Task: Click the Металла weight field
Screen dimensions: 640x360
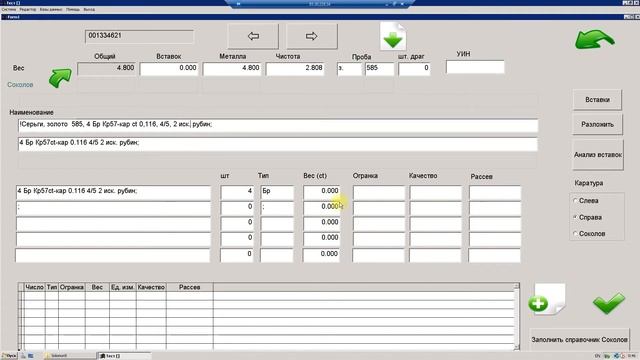Action: (232, 69)
